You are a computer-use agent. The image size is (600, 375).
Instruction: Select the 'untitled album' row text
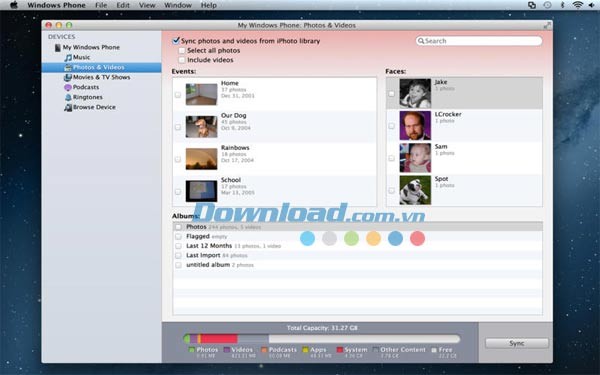click(x=208, y=265)
